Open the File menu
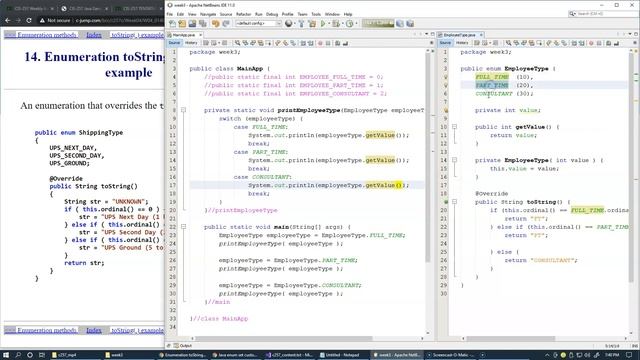The width and height of the screenshot is (640, 360). [170, 14]
